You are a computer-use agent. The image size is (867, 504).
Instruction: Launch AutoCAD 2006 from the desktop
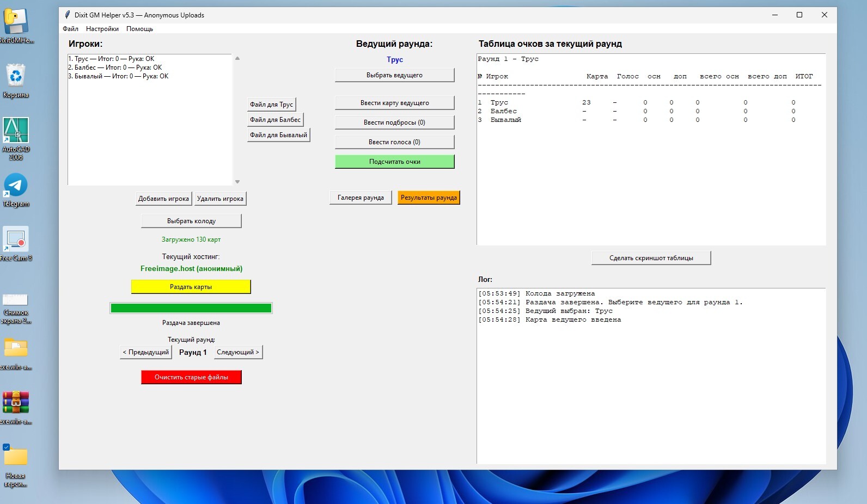pyautogui.click(x=16, y=139)
